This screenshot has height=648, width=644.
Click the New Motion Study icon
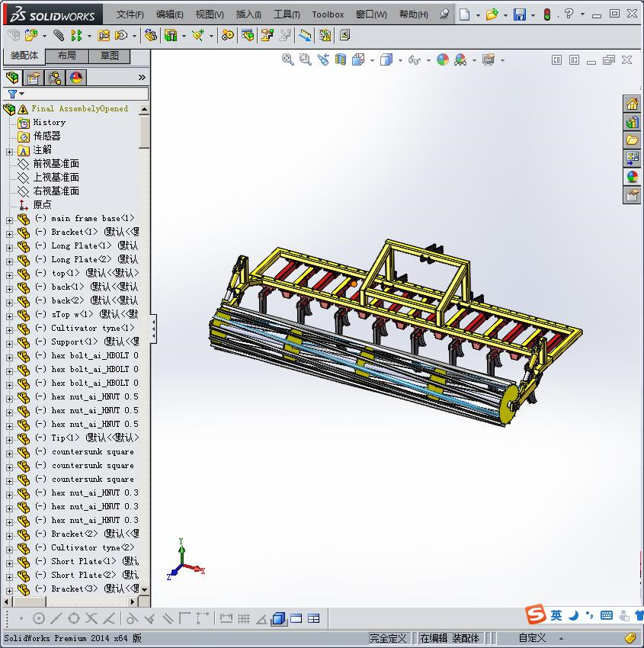pos(228,36)
